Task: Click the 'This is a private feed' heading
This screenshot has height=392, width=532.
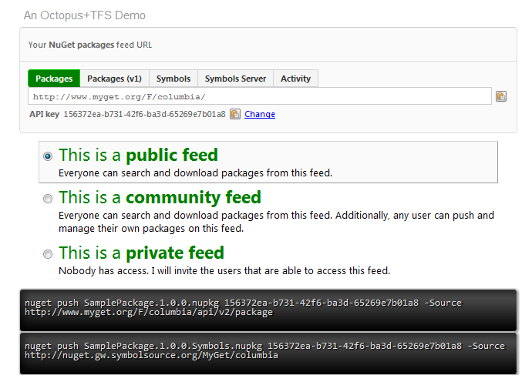Action: click(141, 253)
